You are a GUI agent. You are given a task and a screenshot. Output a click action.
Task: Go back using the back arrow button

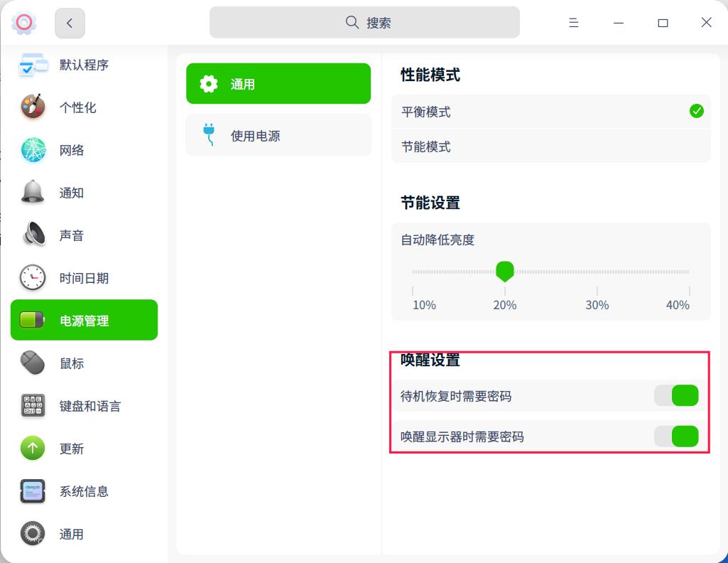[69, 22]
